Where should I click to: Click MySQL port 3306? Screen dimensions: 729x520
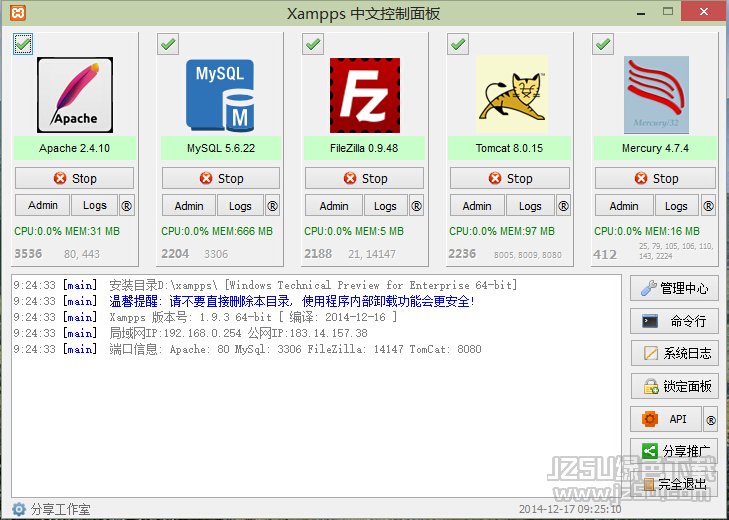[x=216, y=254]
